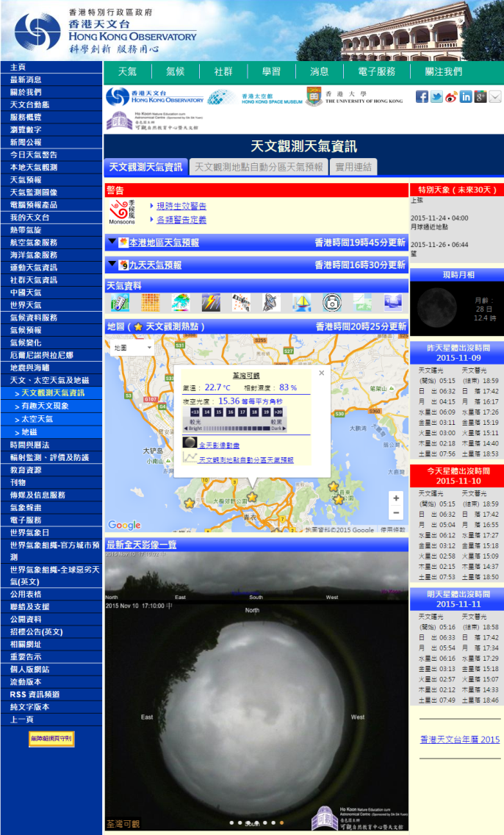Click the Hong Kong Space Museum logo
Image resolution: width=504 pixels, height=835 pixels.
click(255, 98)
